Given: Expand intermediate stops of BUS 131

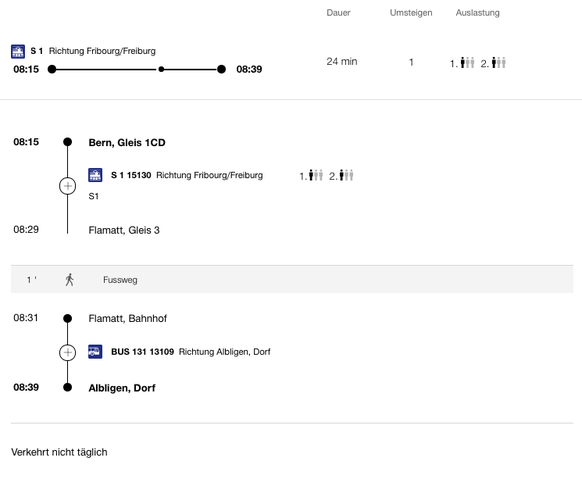Looking at the screenshot, I should (68, 352).
